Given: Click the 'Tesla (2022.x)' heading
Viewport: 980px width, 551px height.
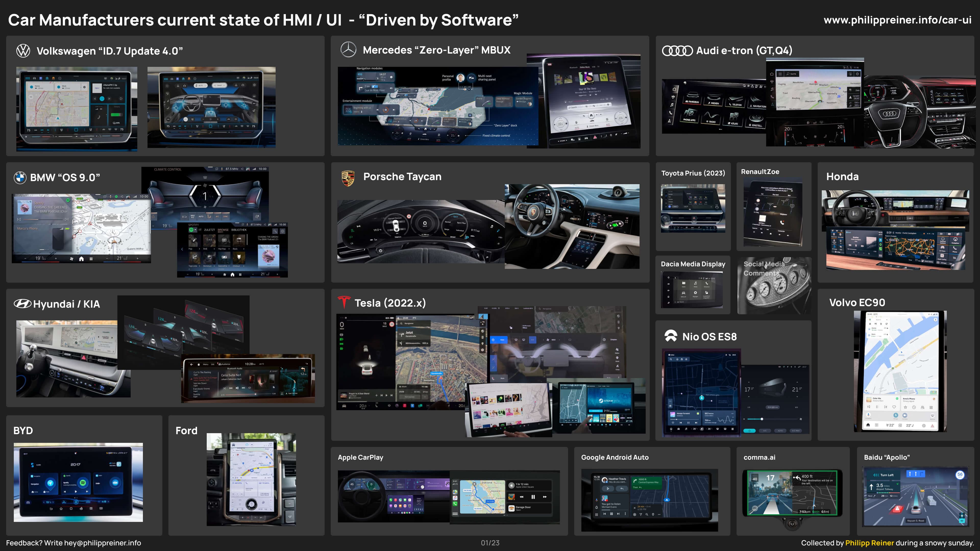Looking at the screenshot, I should click(x=390, y=303).
